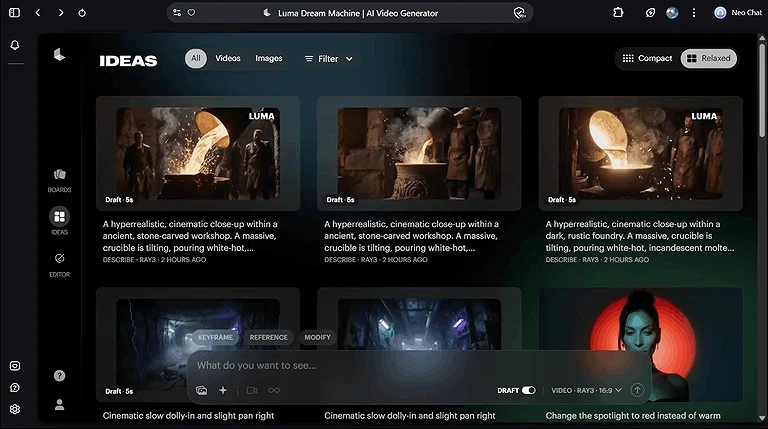Click the heart favorite icon in address bar

(x=192, y=13)
